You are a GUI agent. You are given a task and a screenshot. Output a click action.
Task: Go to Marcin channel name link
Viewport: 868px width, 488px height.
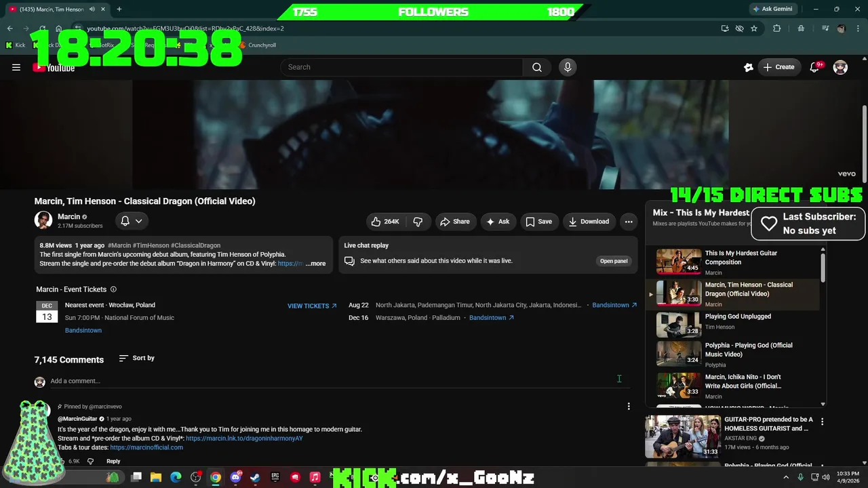pyautogui.click(x=68, y=217)
